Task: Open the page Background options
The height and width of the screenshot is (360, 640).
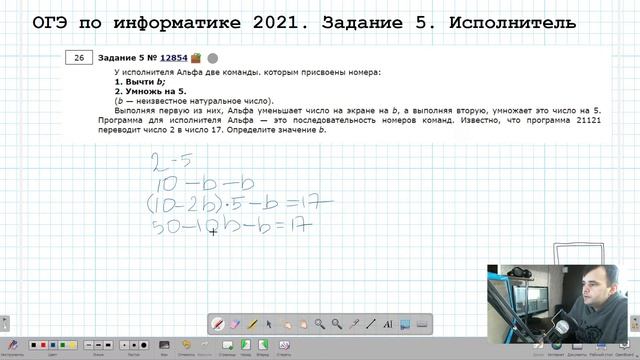Action: [164, 345]
